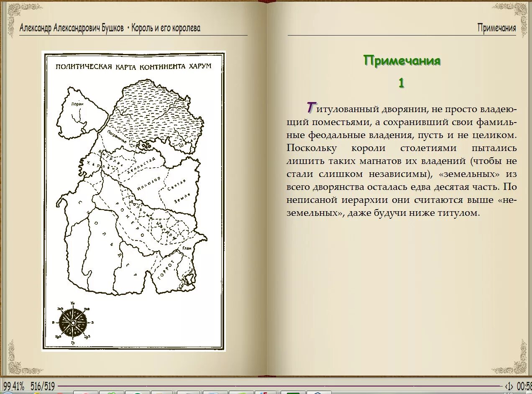Click the reading progress bar line

coord(279,386)
